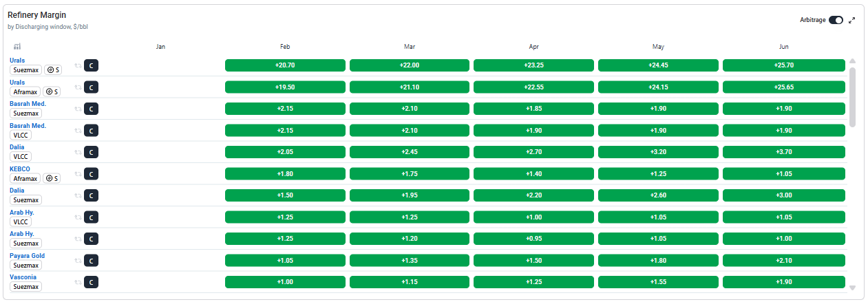
Task: Open the KEBCO grade link
Action: tap(20, 169)
